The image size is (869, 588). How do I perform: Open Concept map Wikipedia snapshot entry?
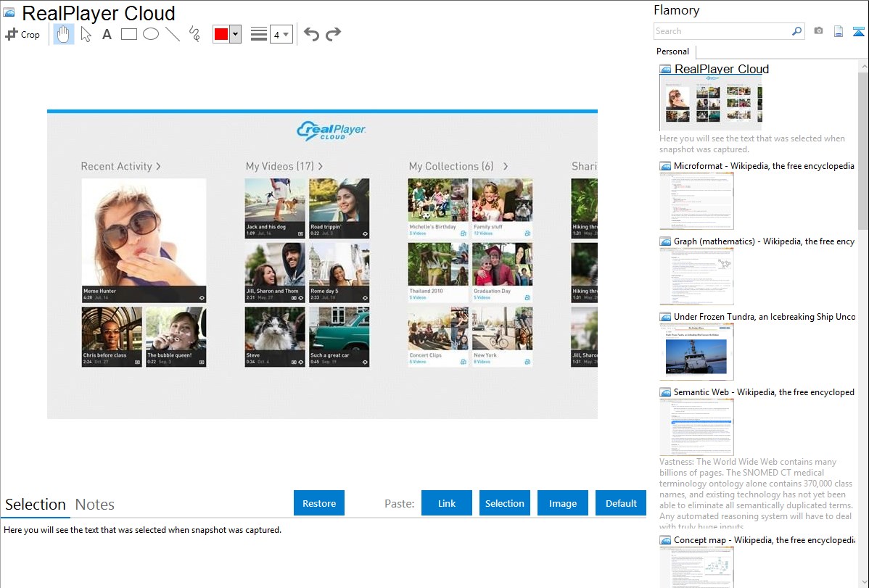tap(764, 539)
